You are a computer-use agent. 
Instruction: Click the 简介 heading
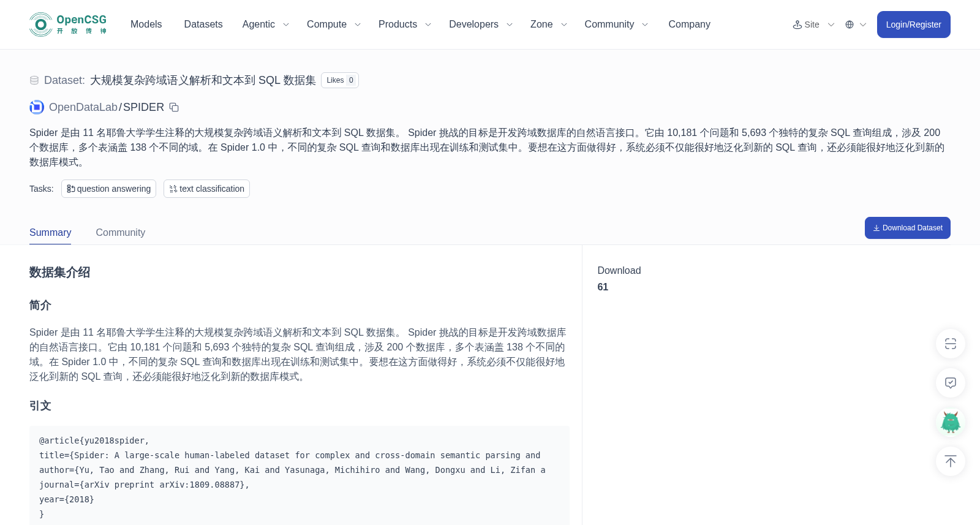(x=40, y=305)
